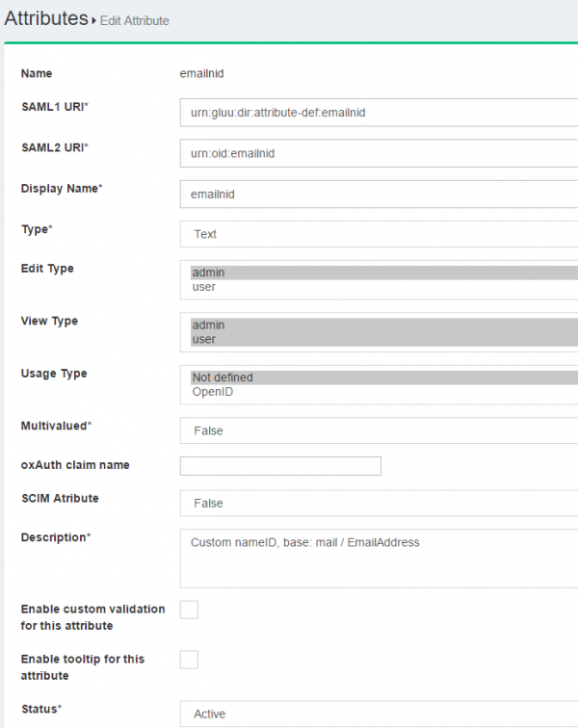Click the Display Name input field
This screenshot has width=578, height=728.
click(378, 194)
